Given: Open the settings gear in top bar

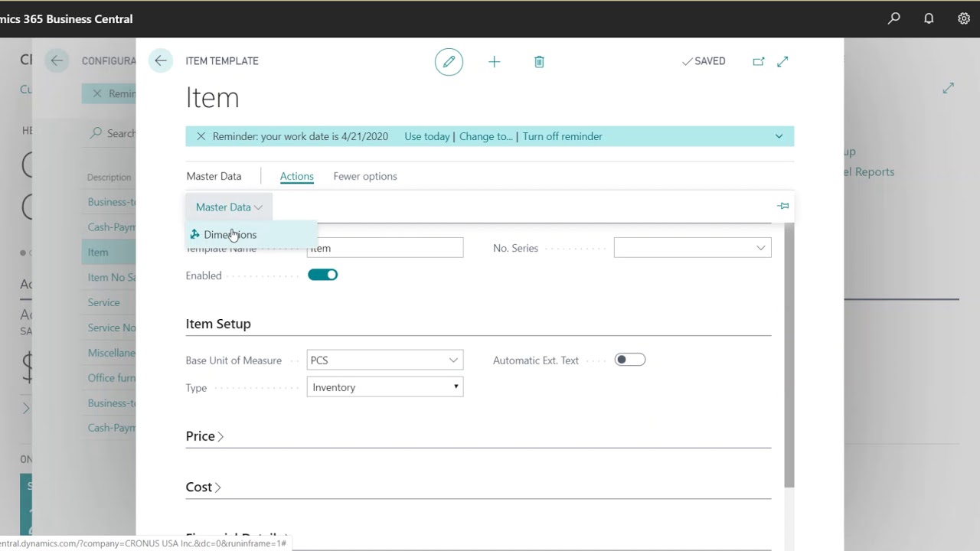Looking at the screenshot, I should 964,18.
